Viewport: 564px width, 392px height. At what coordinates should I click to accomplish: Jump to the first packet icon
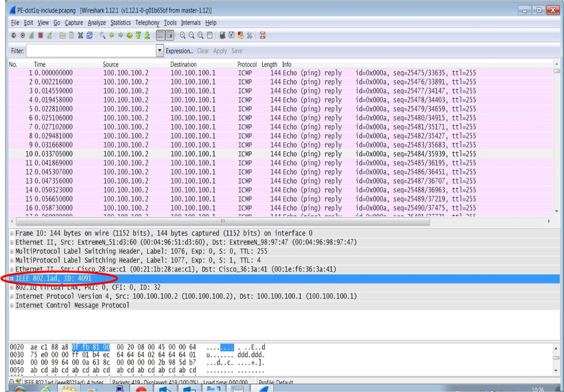point(138,35)
